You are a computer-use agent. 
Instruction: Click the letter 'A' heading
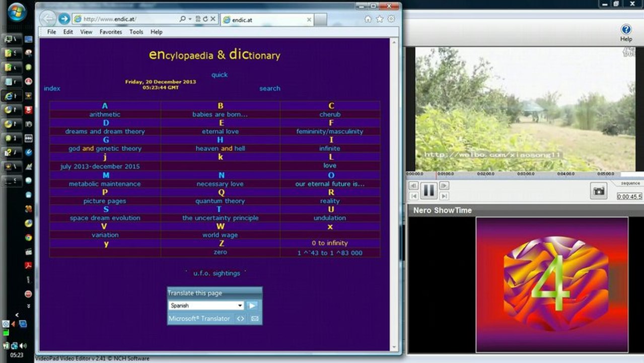[105, 106]
